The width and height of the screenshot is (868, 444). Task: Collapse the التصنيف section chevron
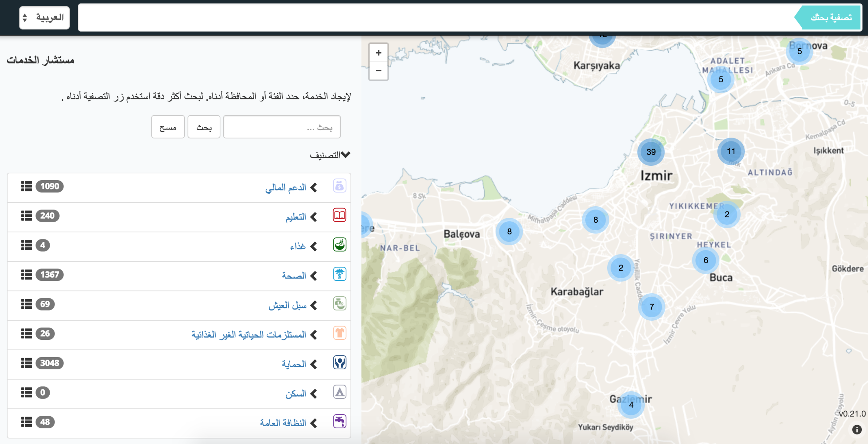click(345, 155)
